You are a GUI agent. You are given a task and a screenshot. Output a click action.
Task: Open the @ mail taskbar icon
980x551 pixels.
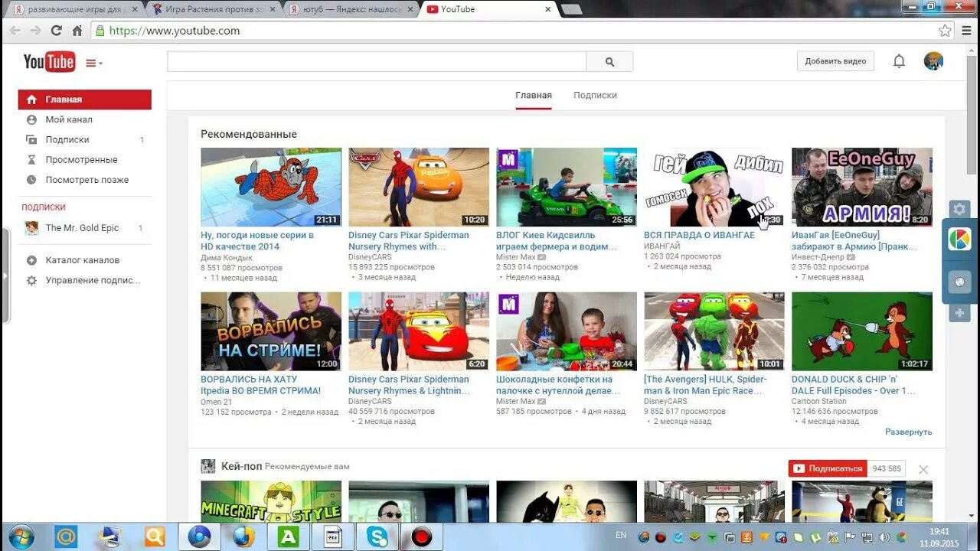click(66, 536)
